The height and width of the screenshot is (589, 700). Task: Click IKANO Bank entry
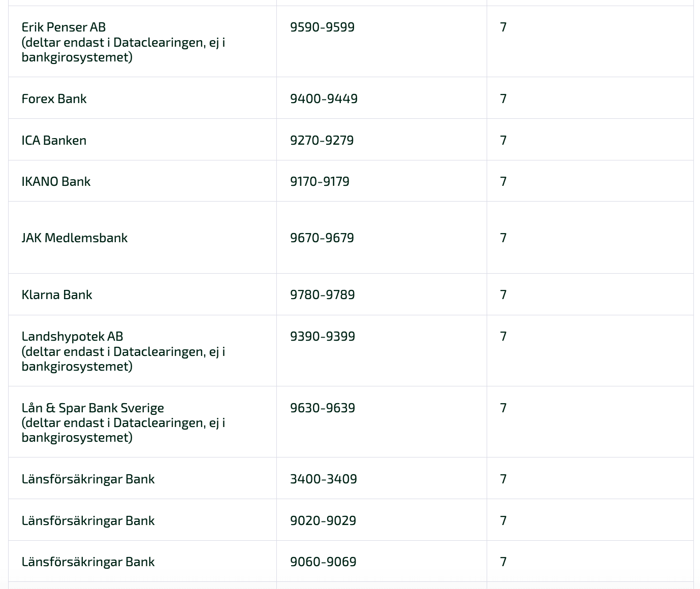tap(56, 181)
